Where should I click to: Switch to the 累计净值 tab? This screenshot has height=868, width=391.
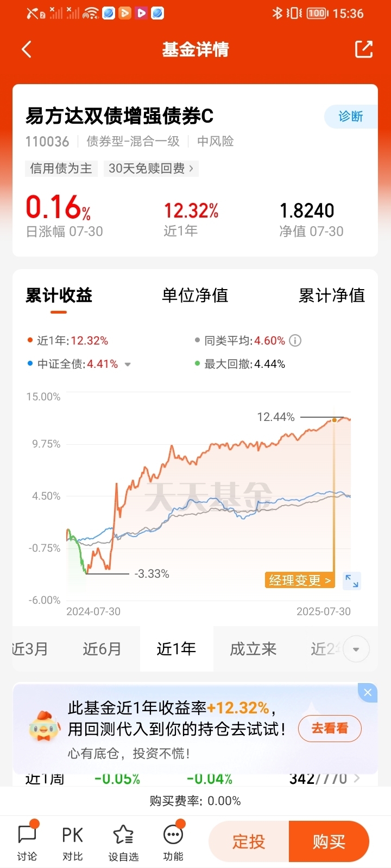tap(332, 295)
